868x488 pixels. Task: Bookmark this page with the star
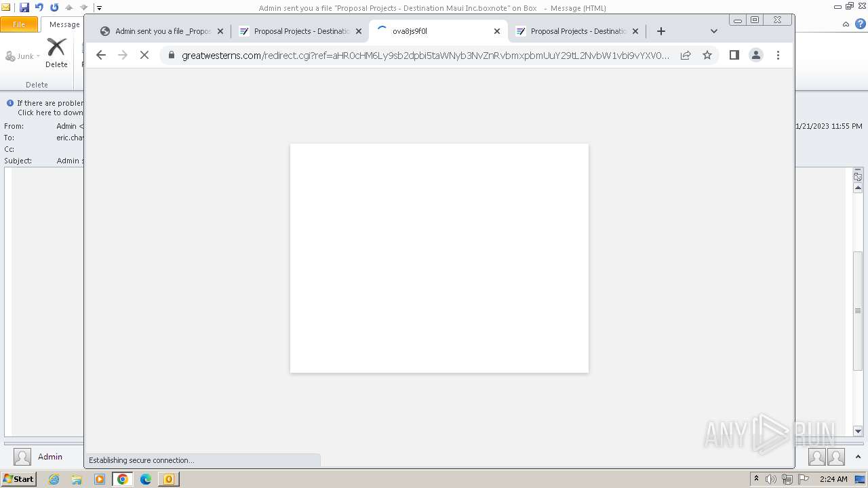point(707,56)
